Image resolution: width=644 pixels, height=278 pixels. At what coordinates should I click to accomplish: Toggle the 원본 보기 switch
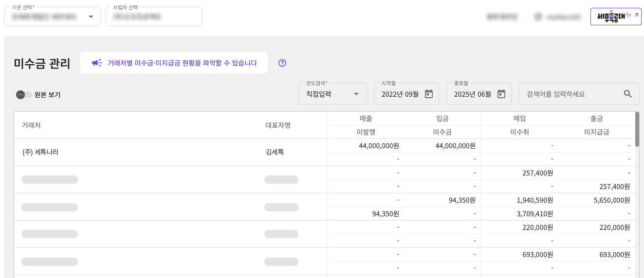(x=23, y=95)
